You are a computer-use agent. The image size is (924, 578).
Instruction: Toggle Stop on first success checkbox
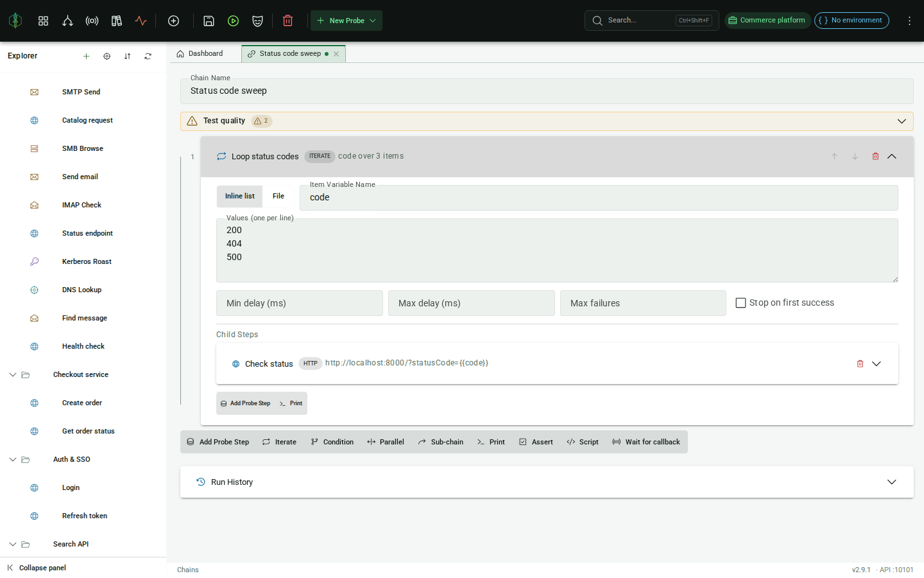(x=740, y=302)
